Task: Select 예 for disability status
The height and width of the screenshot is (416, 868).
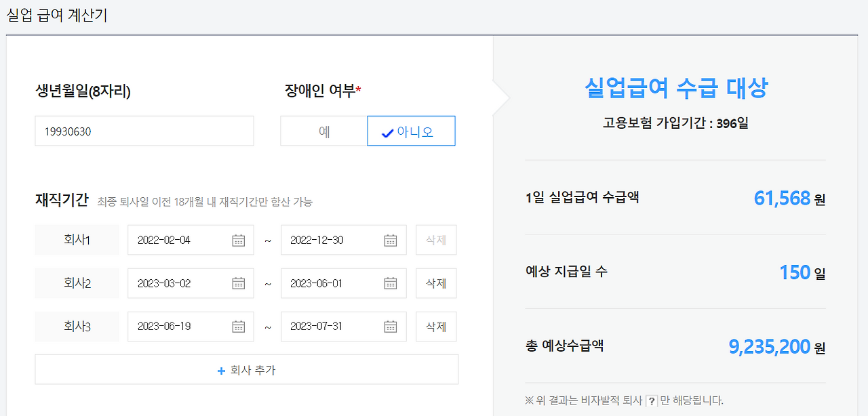Action: coord(323,131)
